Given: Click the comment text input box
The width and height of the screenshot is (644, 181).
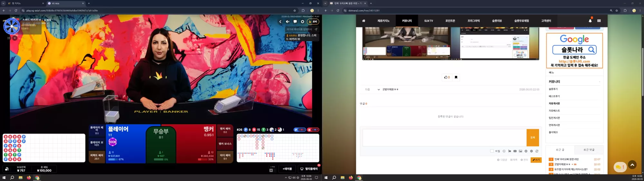Looking at the screenshot, I should pyautogui.click(x=444, y=138).
